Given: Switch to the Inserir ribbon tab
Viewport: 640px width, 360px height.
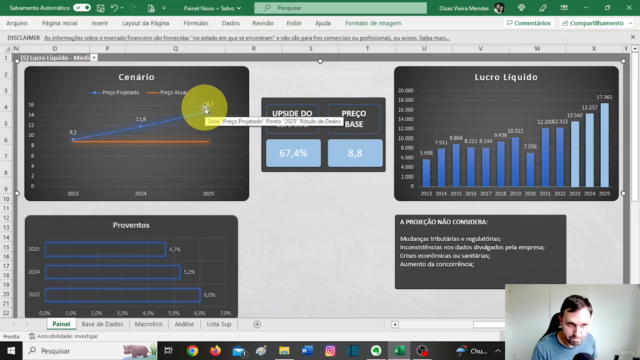Looking at the screenshot, I should [100, 23].
